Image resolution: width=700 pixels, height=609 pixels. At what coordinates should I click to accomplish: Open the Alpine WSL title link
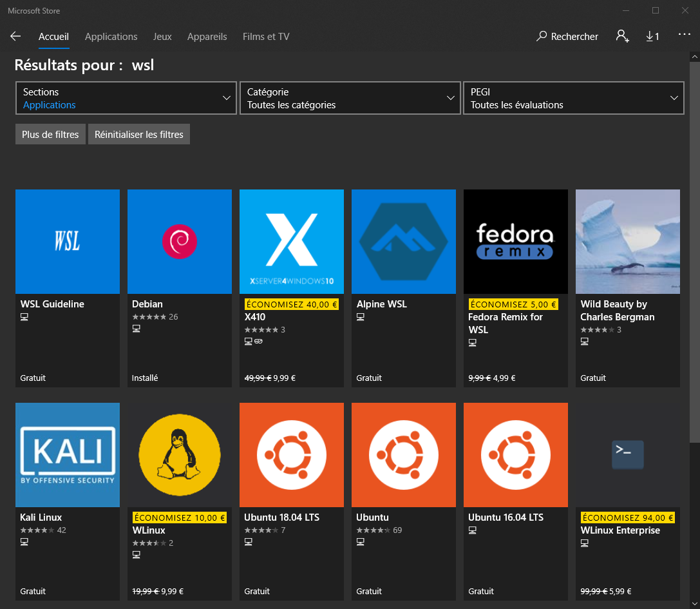point(382,304)
